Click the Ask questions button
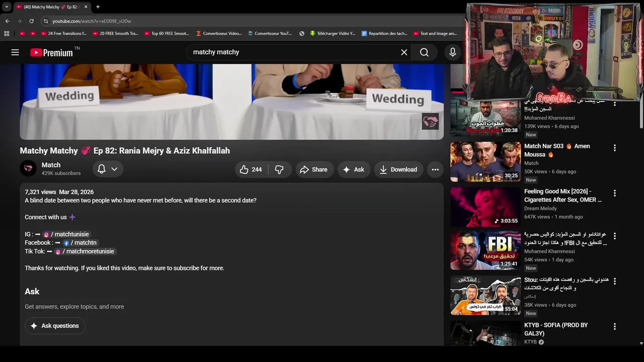This screenshot has height=362, width=644. [55, 326]
